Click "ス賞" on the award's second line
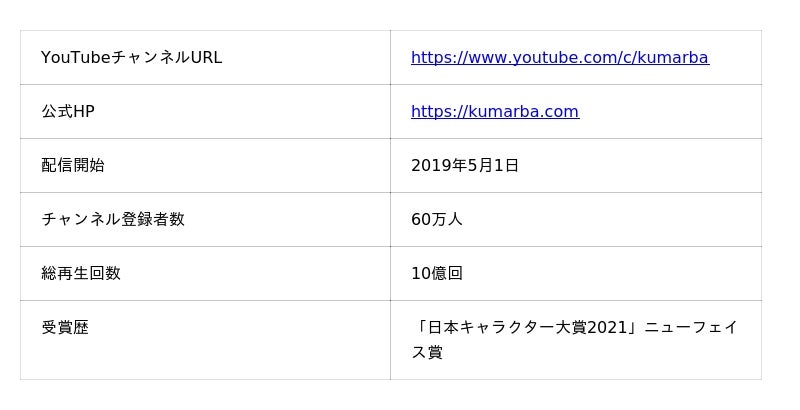This screenshot has height=410, width=800. click(427, 352)
